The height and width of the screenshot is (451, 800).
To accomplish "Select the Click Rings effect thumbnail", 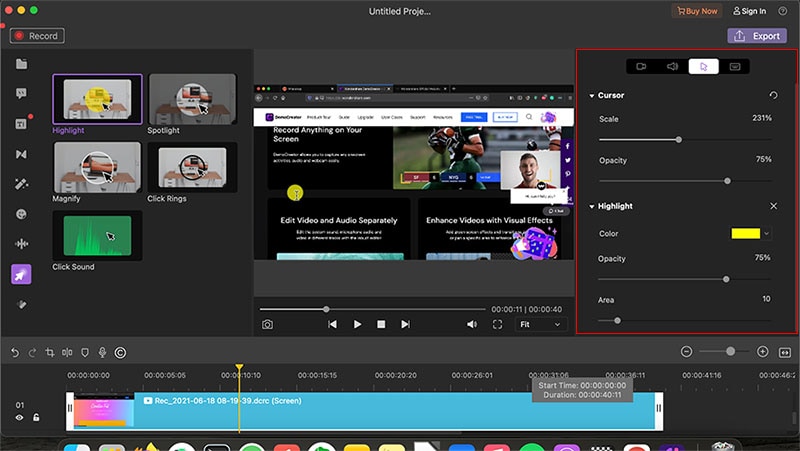I will (192, 167).
